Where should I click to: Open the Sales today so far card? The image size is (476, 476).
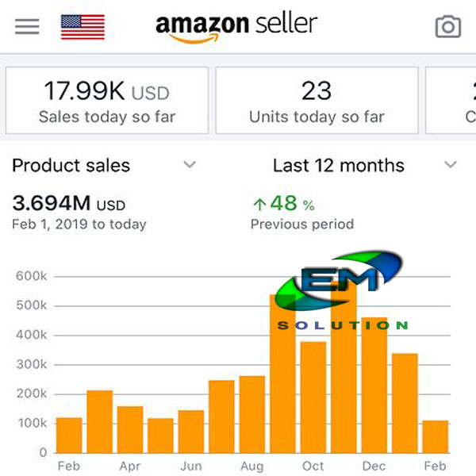(x=107, y=100)
